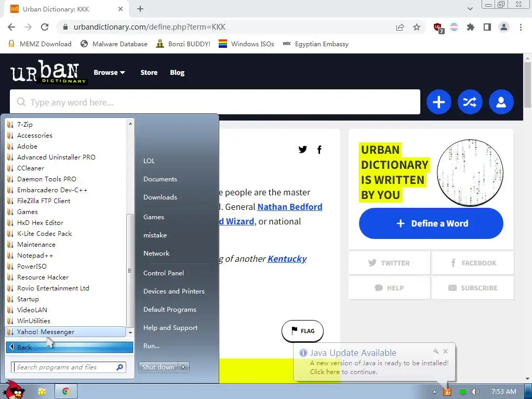This screenshot has height=399, width=532.
Task: Open the browser extensions puzzle icon
Action: point(471,27)
